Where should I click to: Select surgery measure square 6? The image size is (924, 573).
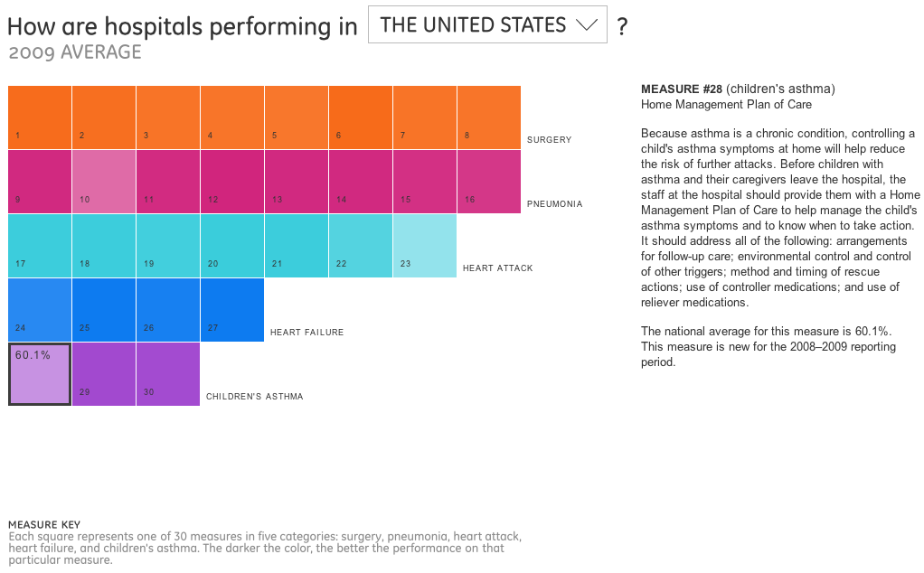[x=361, y=117]
